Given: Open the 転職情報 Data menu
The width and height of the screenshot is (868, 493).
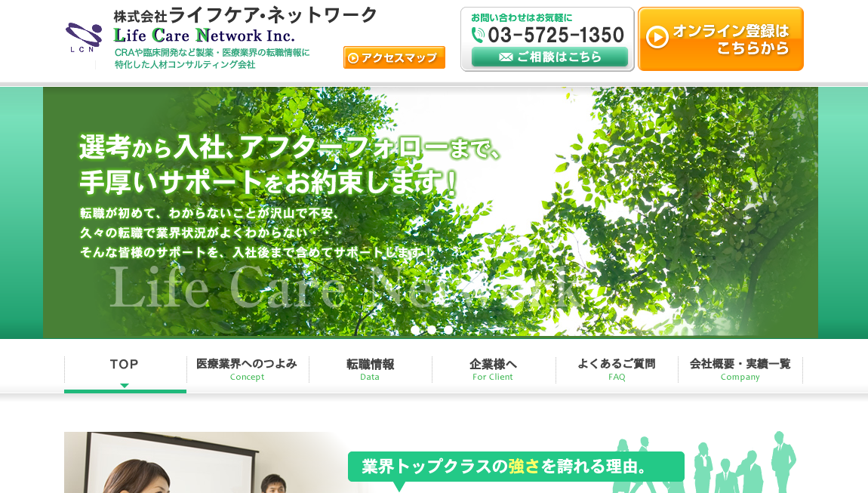Looking at the screenshot, I should click(370, 369).
